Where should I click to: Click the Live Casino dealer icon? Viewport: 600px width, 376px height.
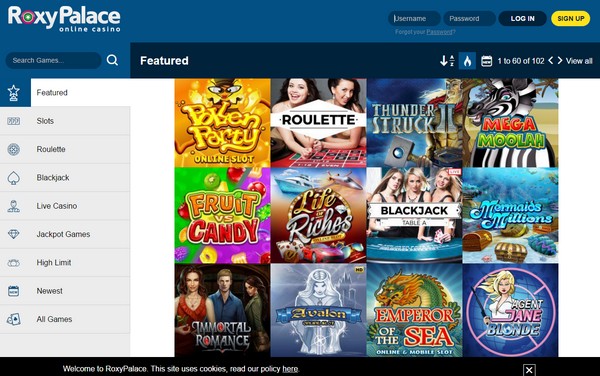click(14, 206)
